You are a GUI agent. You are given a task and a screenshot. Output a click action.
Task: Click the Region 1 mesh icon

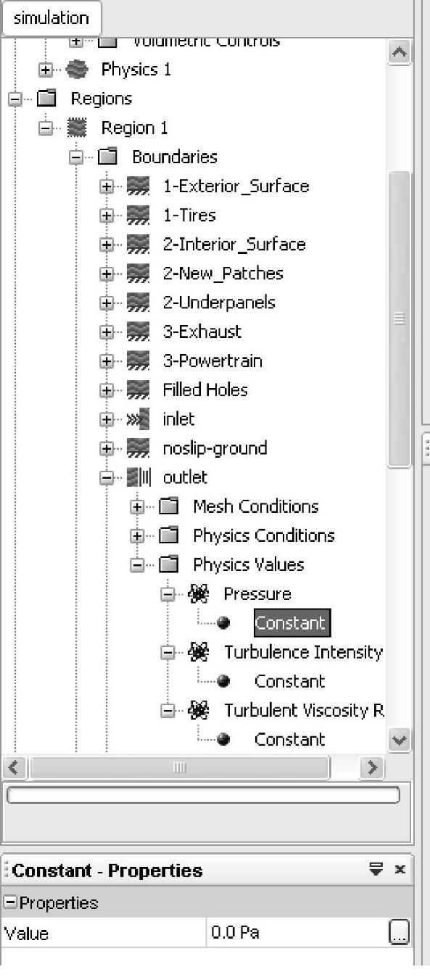click(x=75, y=128)
